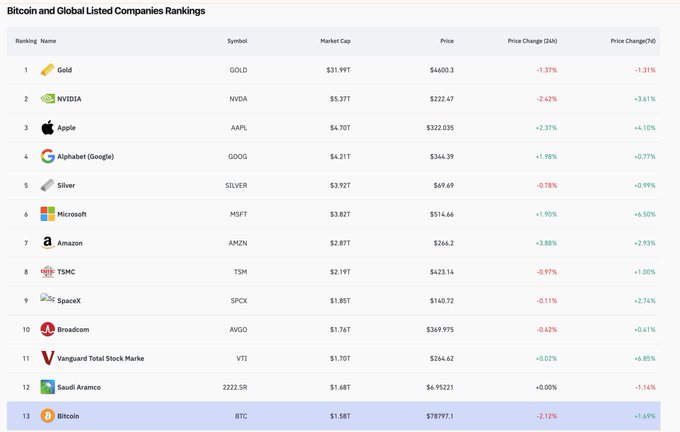This screenshot has height=432, width=680.
Task: Open the TSMC name link
Action: [x=66, y=272]
